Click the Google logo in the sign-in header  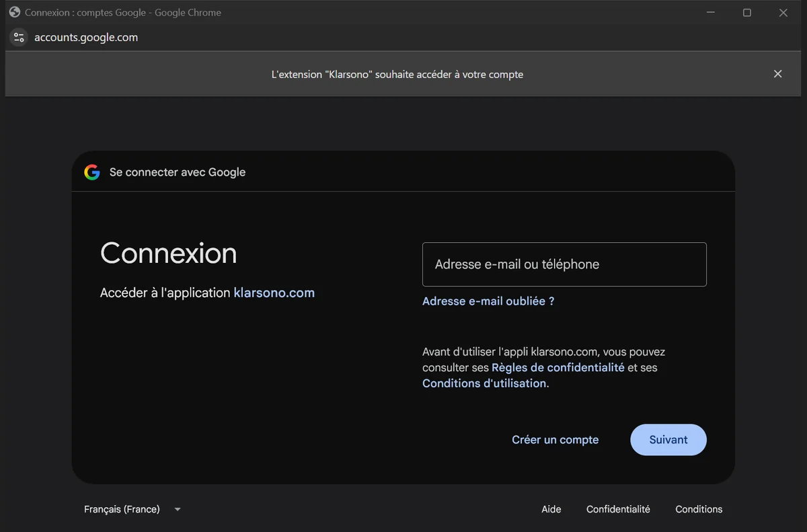pos(92,172)
